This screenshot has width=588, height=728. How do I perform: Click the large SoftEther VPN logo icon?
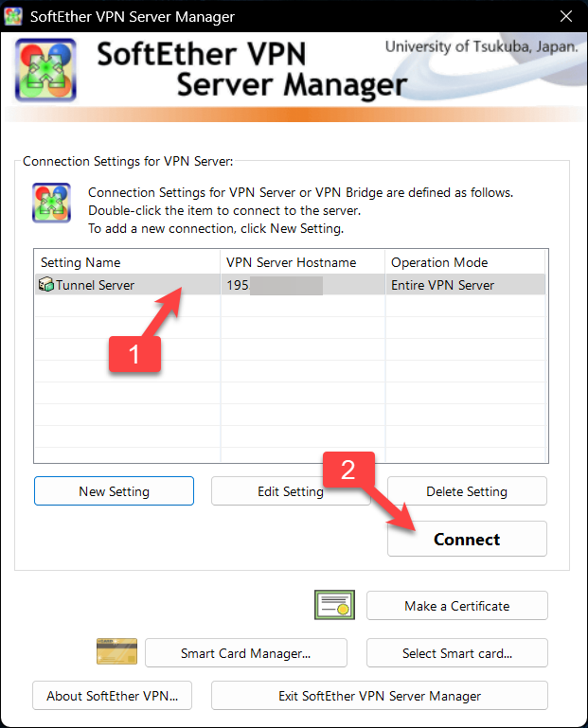(x=45, y=70)
